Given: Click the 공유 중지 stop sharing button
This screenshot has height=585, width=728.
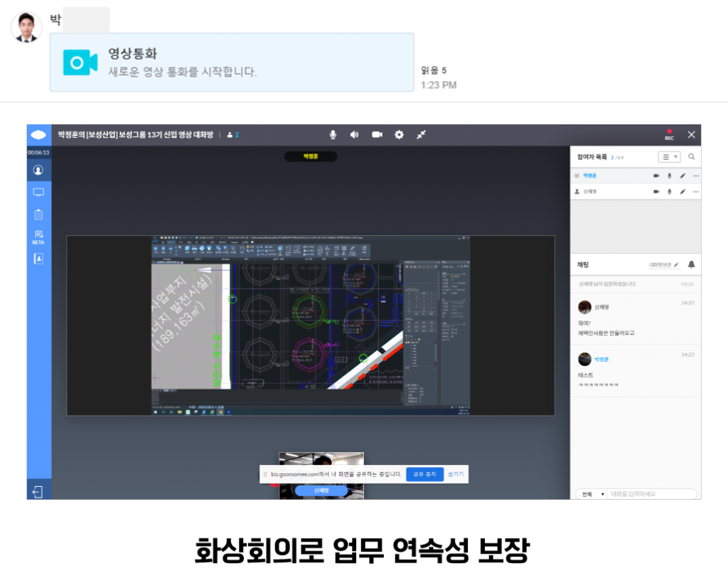Looking at the screenshot, I should pyautogui.click(x=424, y=474).
